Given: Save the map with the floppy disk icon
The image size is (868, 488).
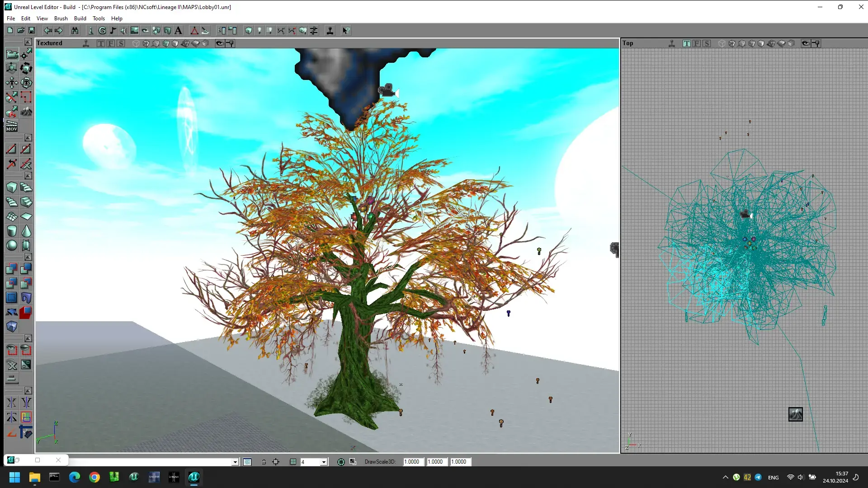Looking at the screenshot, I should pyautogui.click(x=32, y=30).
